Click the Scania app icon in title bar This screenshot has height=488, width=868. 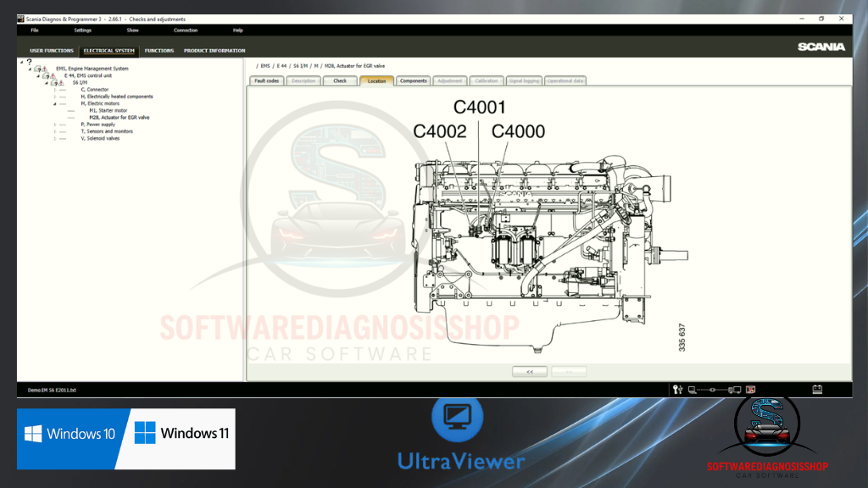pyautogui.click(x=21, y=19)
